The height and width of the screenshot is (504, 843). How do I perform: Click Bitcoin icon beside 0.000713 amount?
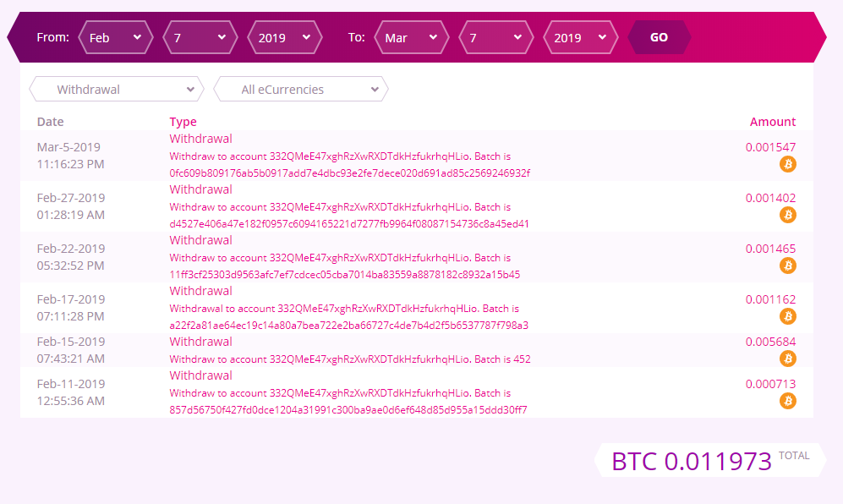click(787, 401)
